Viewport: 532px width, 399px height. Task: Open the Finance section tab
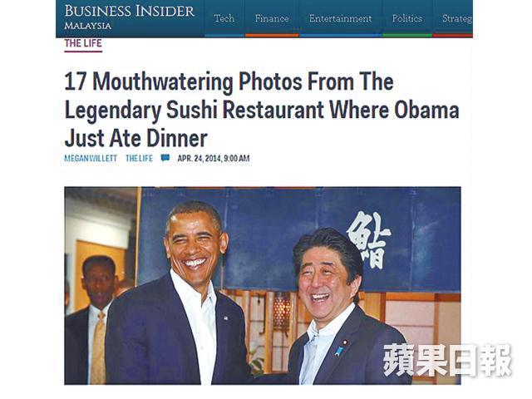(x=272, y=18)
